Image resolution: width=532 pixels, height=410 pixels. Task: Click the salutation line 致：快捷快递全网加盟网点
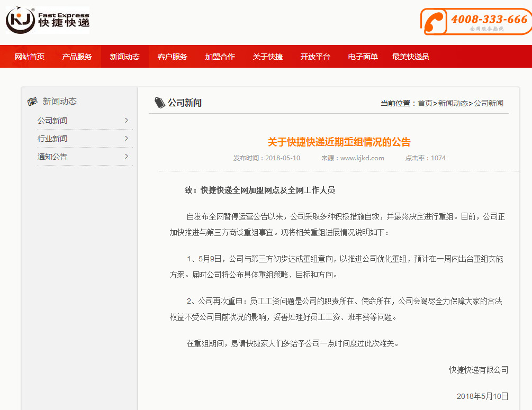point(259,190)
